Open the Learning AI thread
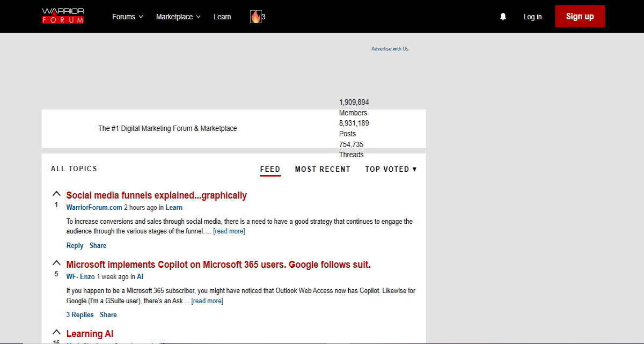Image resolution: width=644 pixels, height=344 pixels. point(90,334)
